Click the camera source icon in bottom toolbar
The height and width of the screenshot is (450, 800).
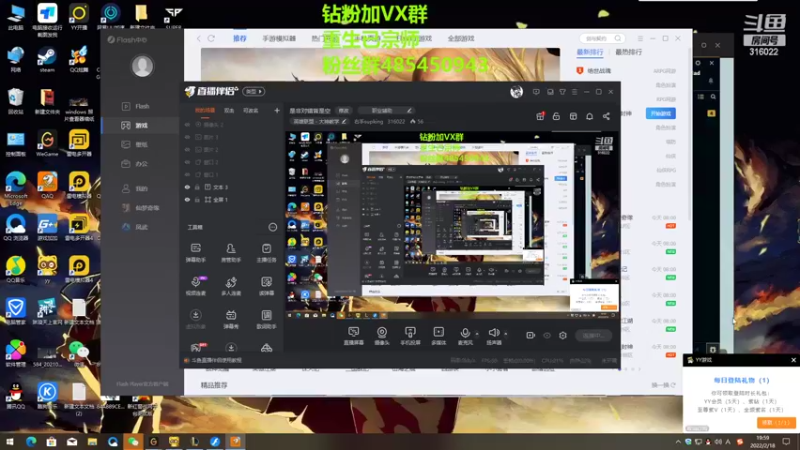tap(382, 335)
